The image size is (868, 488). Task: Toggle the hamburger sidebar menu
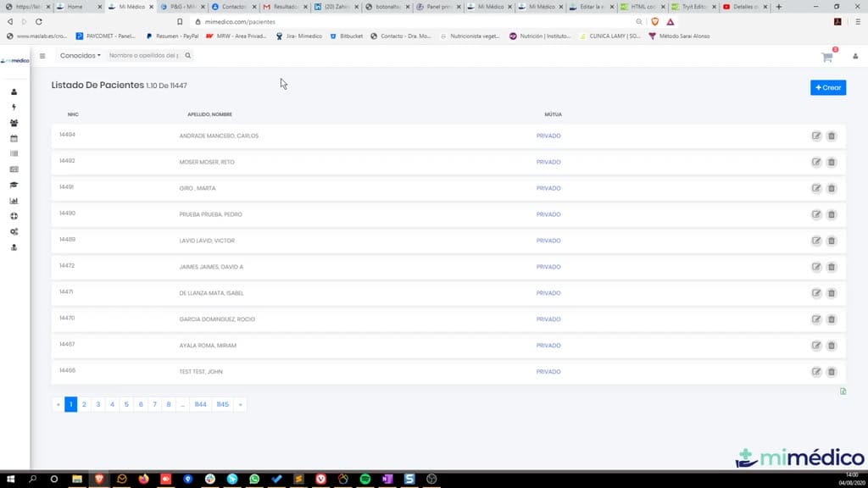coord(42,56)
